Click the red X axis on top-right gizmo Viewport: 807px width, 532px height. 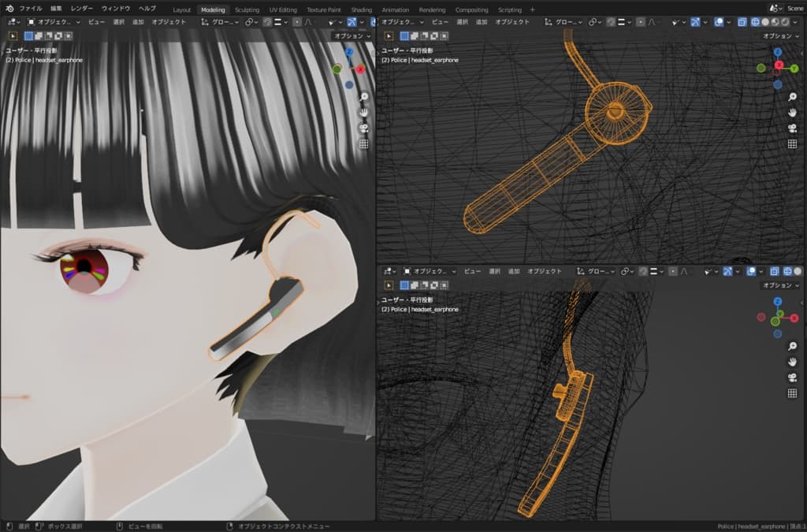click(779, 65)
